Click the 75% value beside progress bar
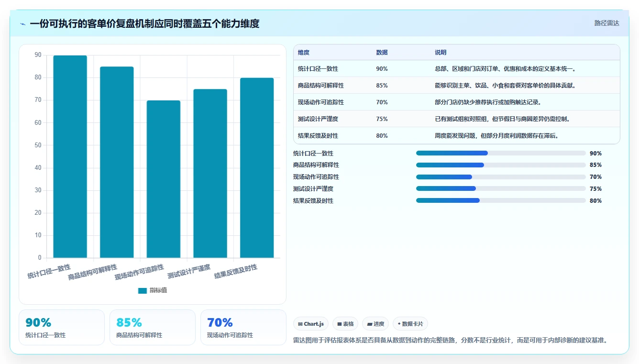 [x=596, y=189]
